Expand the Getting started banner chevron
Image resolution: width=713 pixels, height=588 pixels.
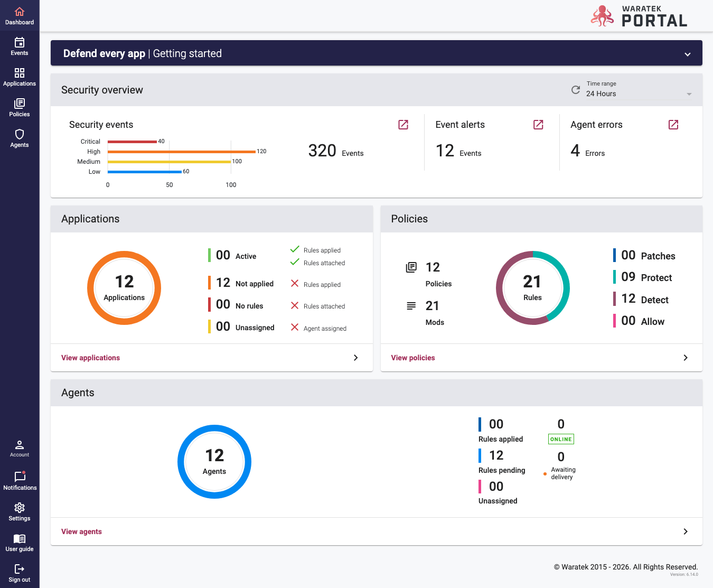[688, 54]
